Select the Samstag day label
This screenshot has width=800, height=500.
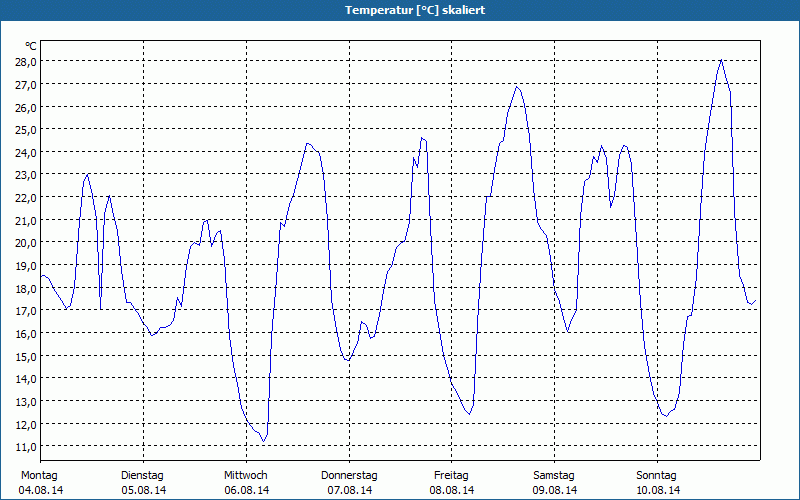tap(554, 476)
